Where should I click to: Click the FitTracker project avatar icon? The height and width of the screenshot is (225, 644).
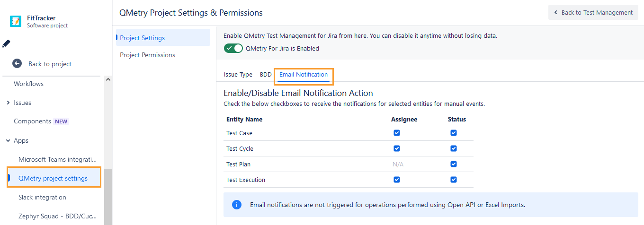(16, 21)
